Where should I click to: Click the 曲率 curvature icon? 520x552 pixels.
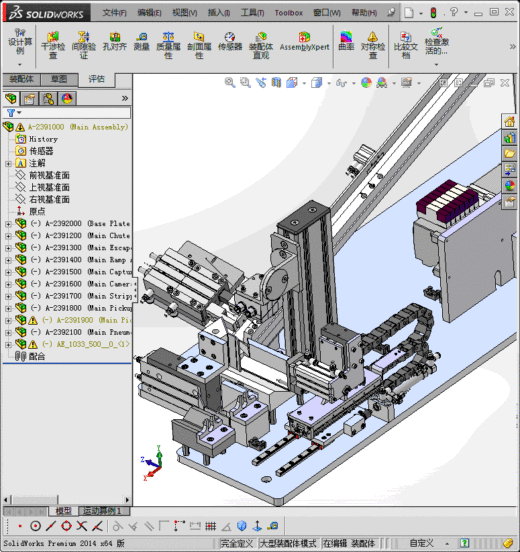tap(346, 41)
